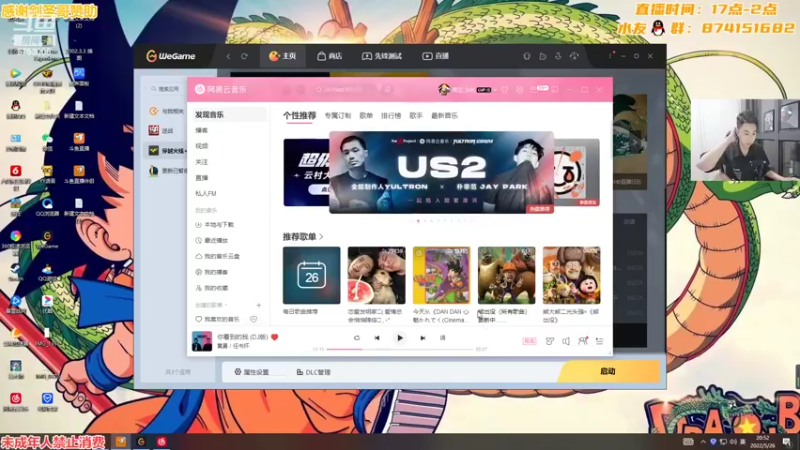
Task: Open voice recognition microphone in NetEase header
Action: 388,90
